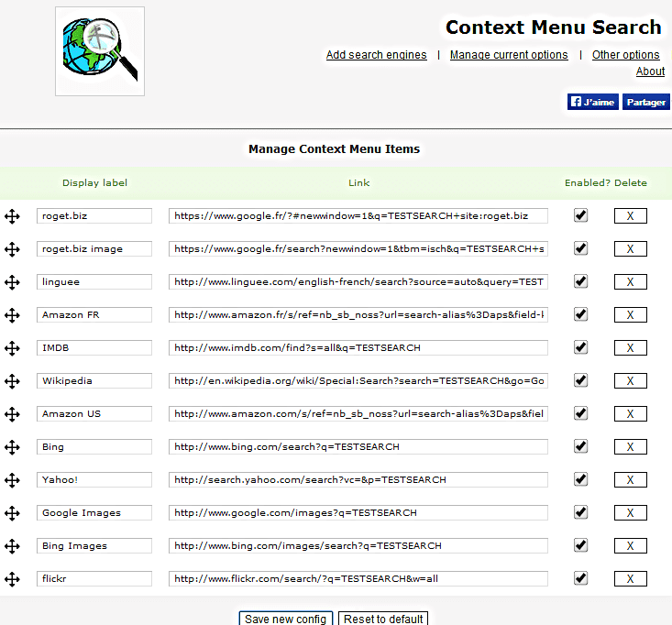Click the Reset to default button
The height and width of the screenshot is (625, 672).
pyautogui.click(x=382, y=619)
